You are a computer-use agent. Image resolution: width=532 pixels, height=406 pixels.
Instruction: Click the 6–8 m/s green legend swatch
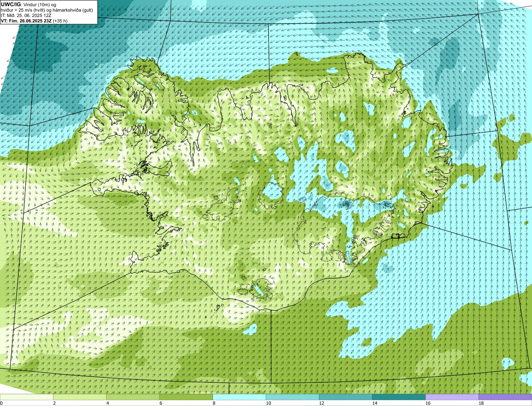186,397
